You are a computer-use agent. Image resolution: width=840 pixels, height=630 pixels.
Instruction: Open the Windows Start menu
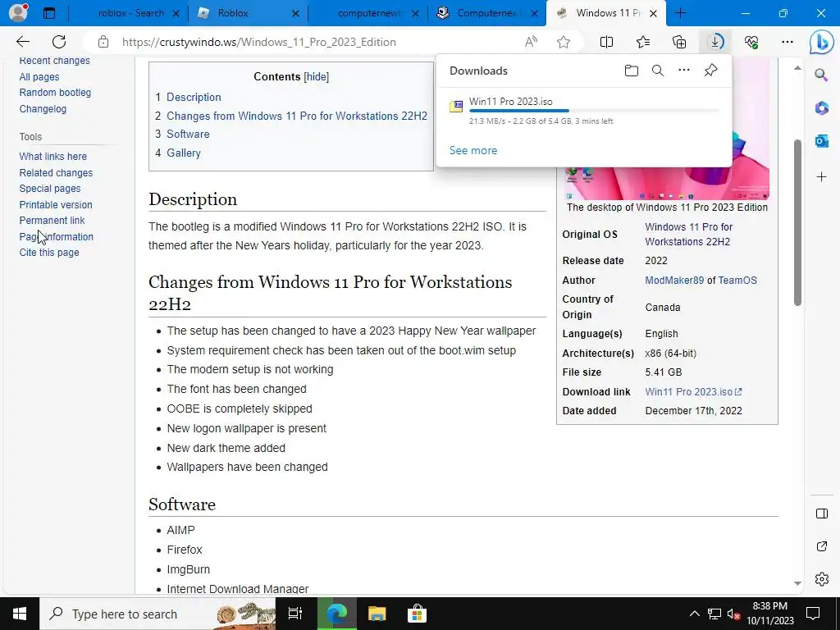pyautogui.click(x=20, y=614)
